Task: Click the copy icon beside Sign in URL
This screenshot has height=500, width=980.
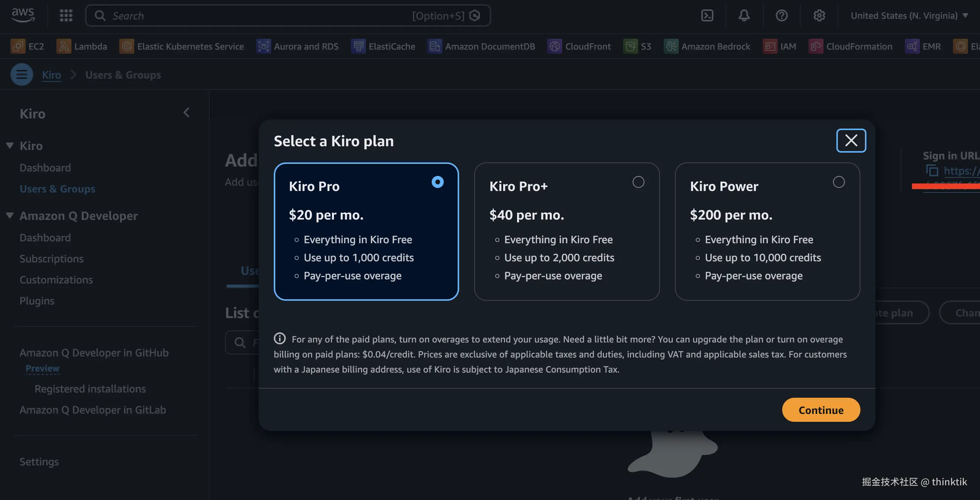Action: pyautogui.click(x=932, y=171)
